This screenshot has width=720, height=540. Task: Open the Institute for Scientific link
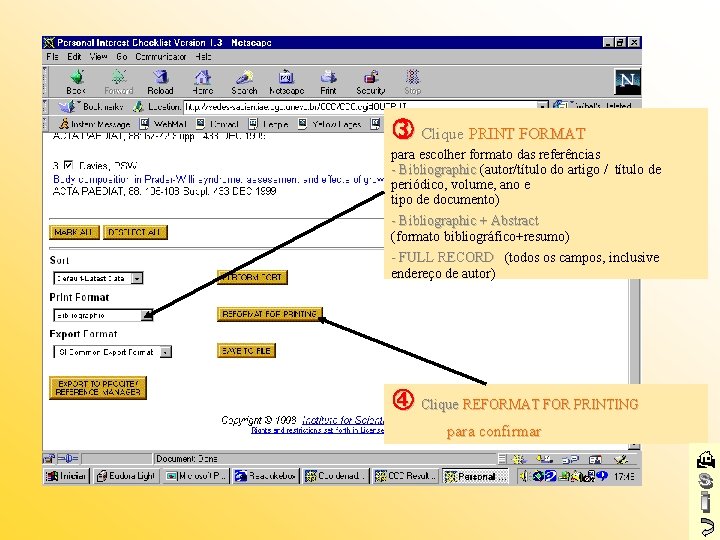343,420
